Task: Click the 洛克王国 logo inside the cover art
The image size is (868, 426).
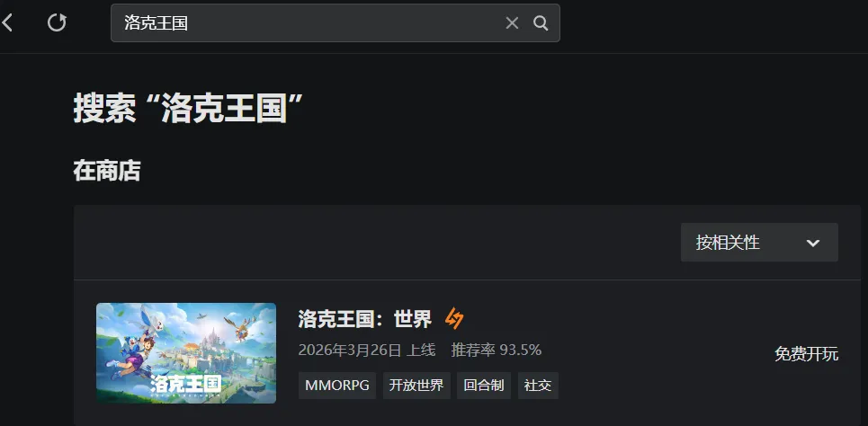Action: pyautogui.click(x=185, y=384)
